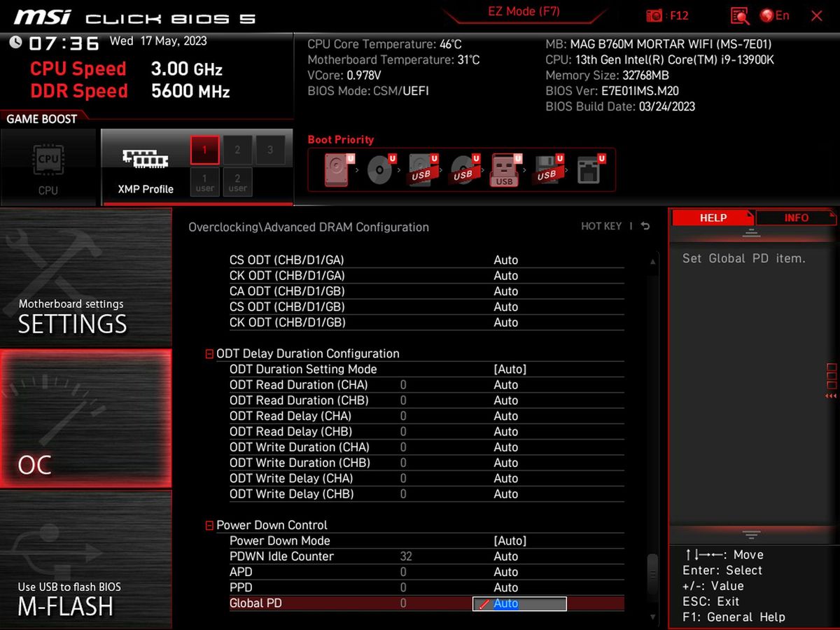The width and height of the screenshot is (840, 630).
Task: Select the USB floppy boot device icon
Action: click(x=547, y=170)
